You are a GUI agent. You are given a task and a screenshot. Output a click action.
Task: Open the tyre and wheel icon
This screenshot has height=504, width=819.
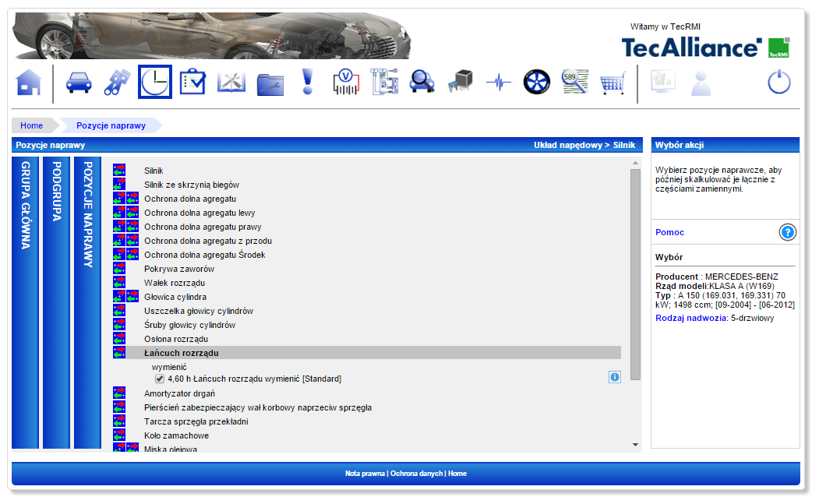537,82
